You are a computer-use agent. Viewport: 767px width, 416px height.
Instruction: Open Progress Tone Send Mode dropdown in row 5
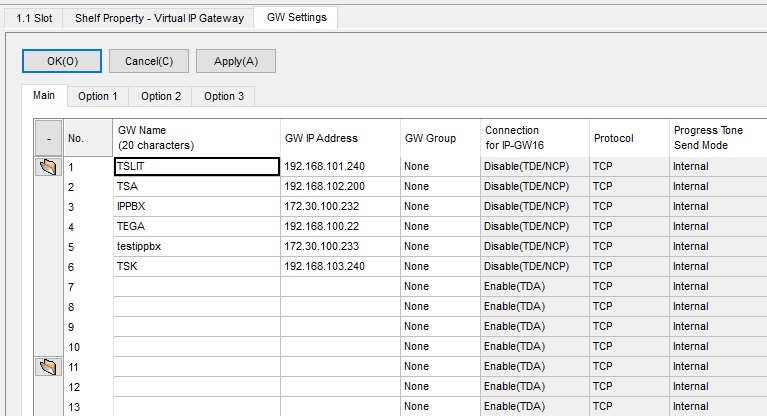719,247
